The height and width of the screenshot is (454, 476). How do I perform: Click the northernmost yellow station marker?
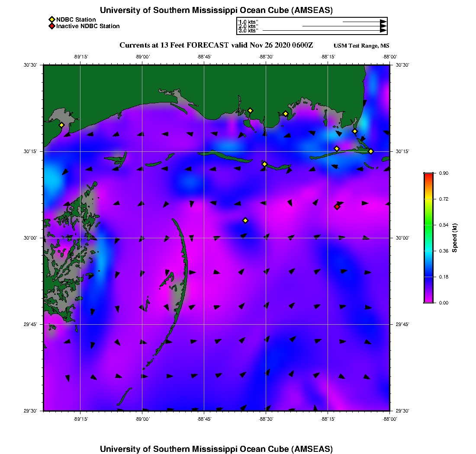[x=250, y=110]
